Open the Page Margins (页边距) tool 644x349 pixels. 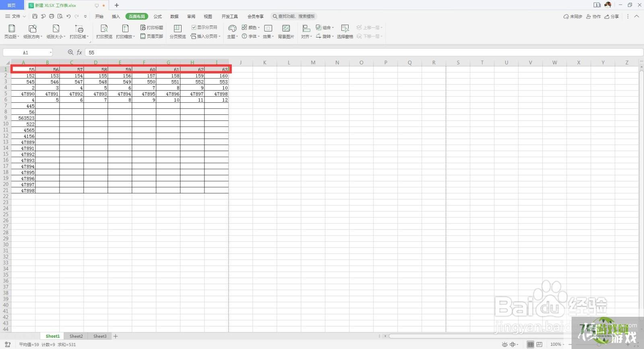(12, 32)
